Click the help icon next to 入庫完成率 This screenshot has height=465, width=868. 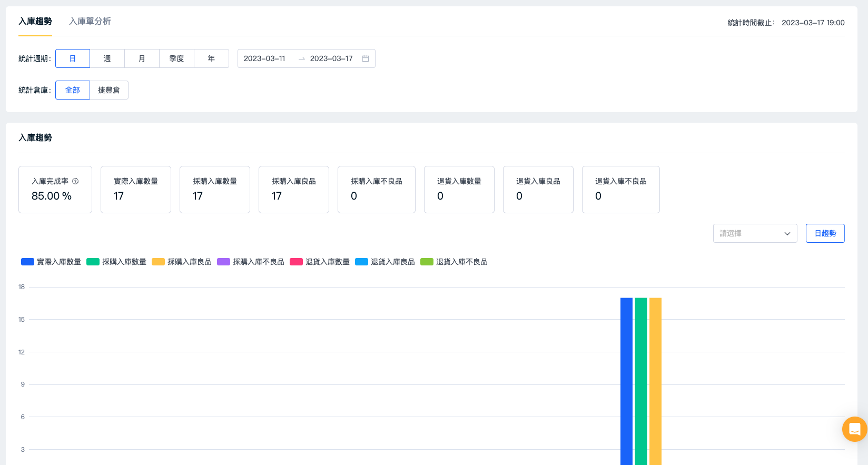click(75, 181)
